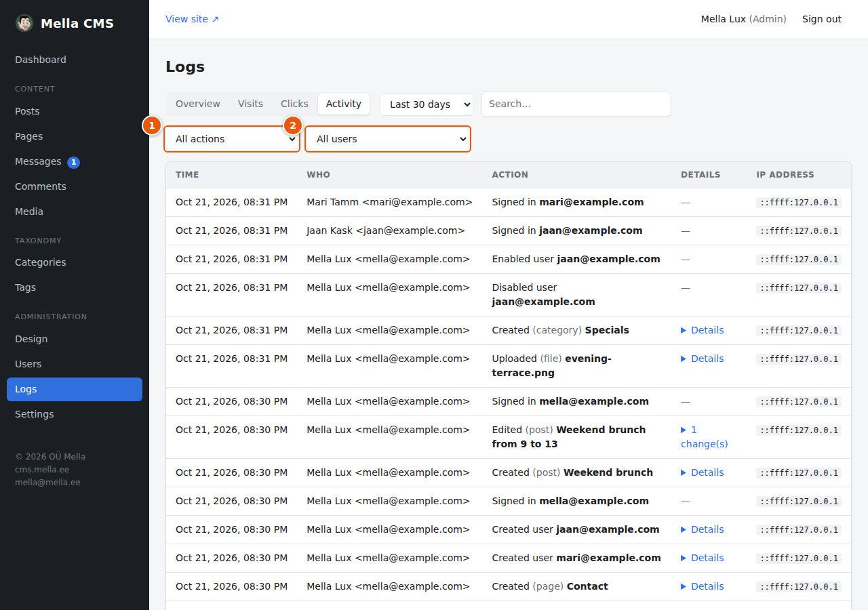
Task: Expand the 1 change(s) disclosure
Action: (705, 436)
